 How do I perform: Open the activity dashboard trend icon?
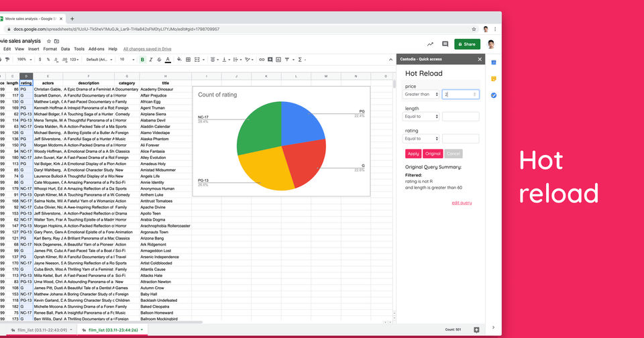click(430, 44)
